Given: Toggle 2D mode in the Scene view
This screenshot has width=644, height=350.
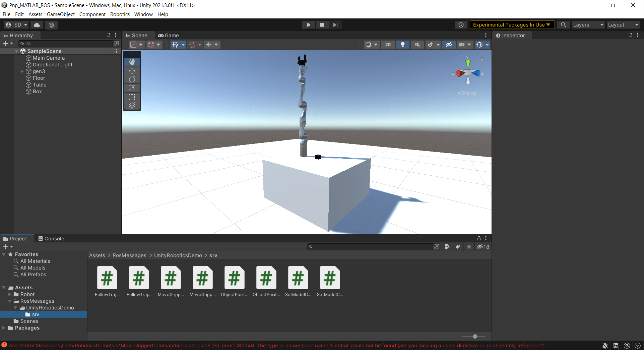Looking at the screenshot, I should [x=388, y=44].
